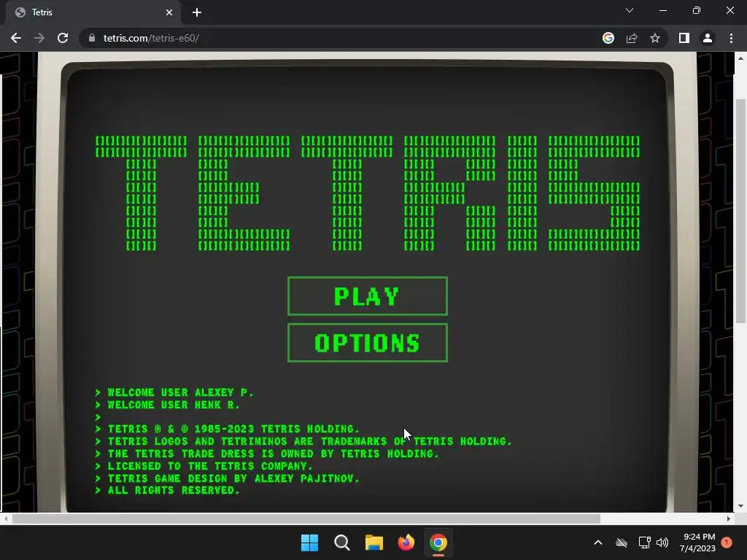Click 'LICENSED TO THE TETRIS COMPANY.' text
The image size is (747, 560).
(x=204, y=466)
